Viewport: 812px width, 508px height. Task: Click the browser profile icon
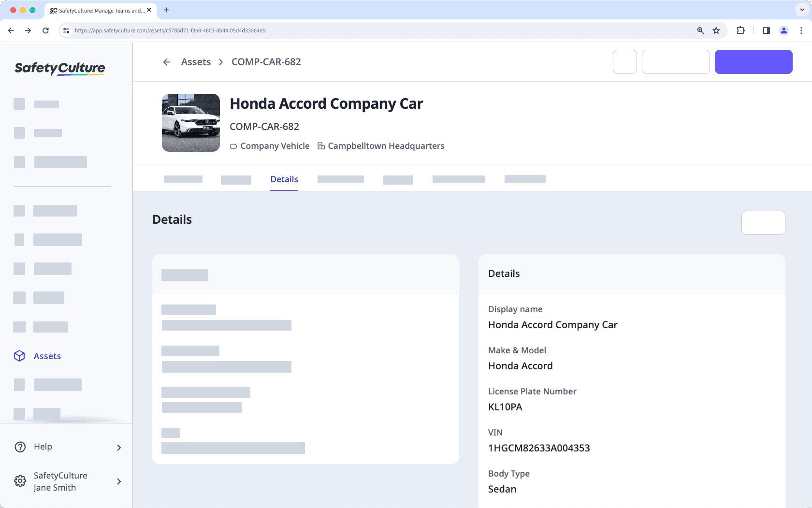[x=783, y=30]
